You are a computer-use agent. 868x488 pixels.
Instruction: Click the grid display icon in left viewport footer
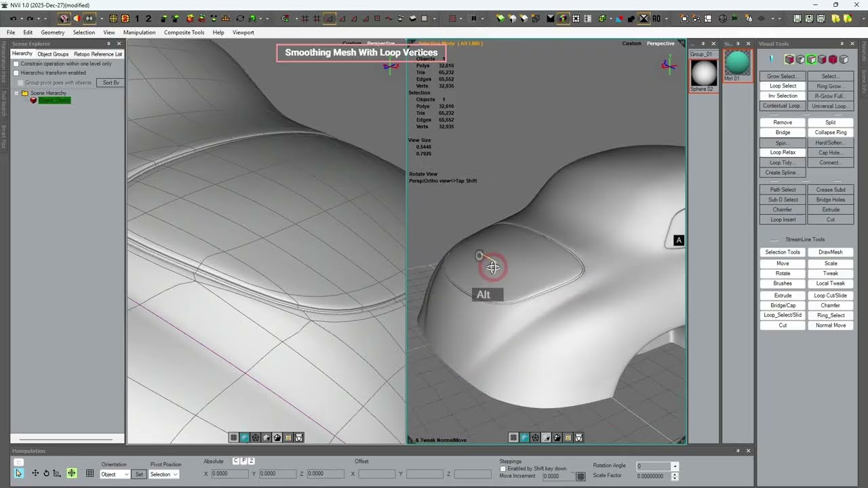tap(233, 438)
